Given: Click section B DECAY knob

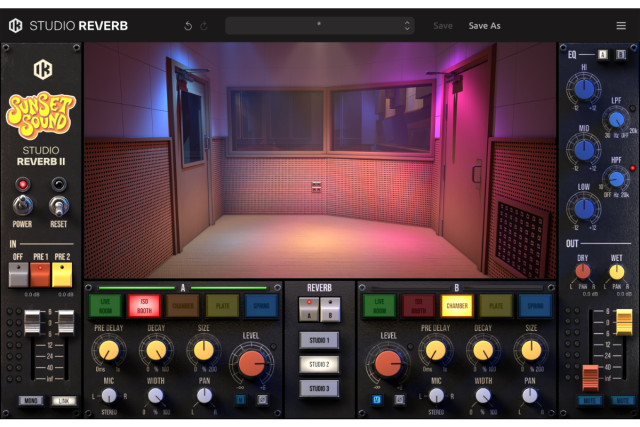Looking at the screenshot, I should tap(483, 350).
